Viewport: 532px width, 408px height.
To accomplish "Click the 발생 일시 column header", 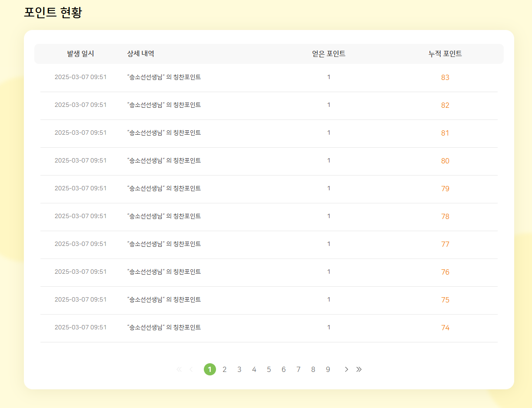I will [80, 54].
